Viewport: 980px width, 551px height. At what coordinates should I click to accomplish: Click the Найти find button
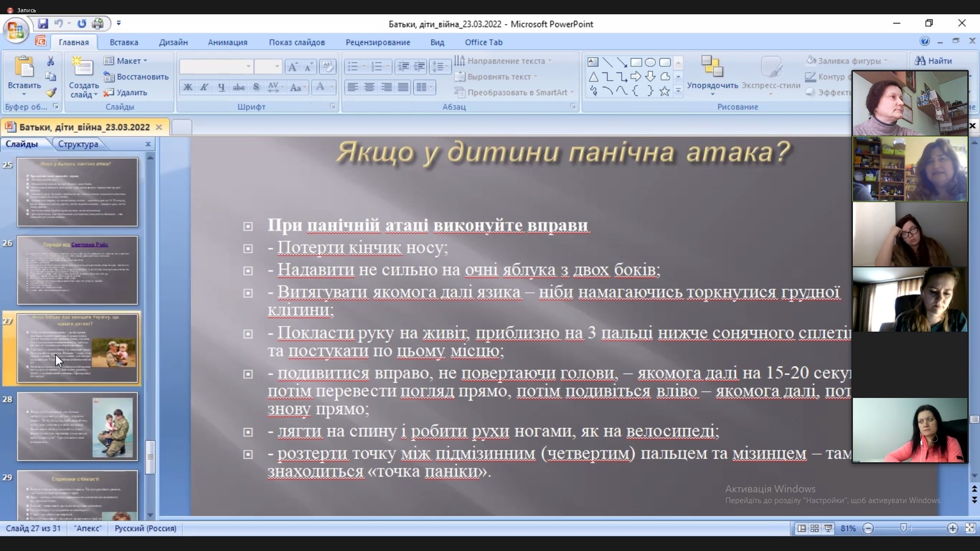pos(934,61)
